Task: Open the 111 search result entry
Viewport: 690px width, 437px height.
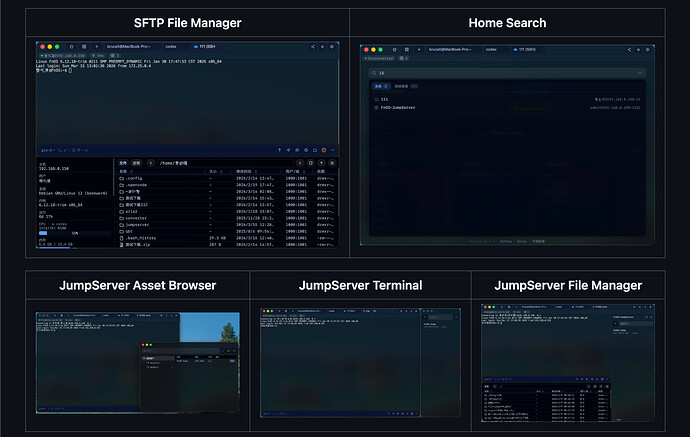Action: pyautogui.click(x=383, y=99)
